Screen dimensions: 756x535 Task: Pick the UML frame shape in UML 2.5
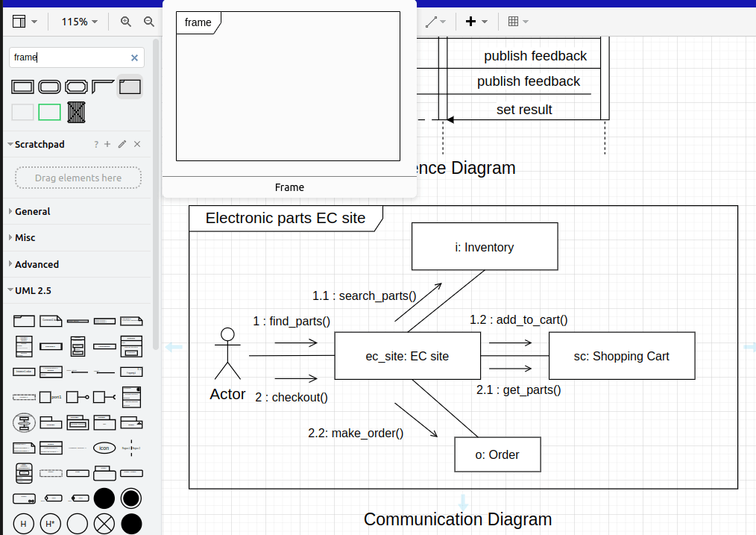[24, 321]
